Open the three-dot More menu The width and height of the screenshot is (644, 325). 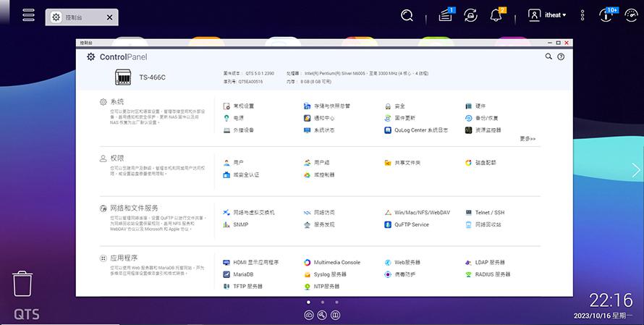(x=582, y=16)
